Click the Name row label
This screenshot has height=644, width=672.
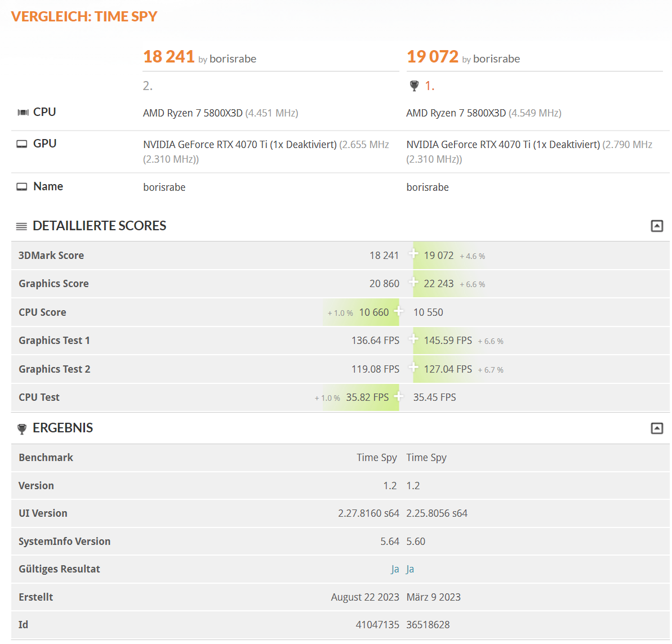[48, 186]
